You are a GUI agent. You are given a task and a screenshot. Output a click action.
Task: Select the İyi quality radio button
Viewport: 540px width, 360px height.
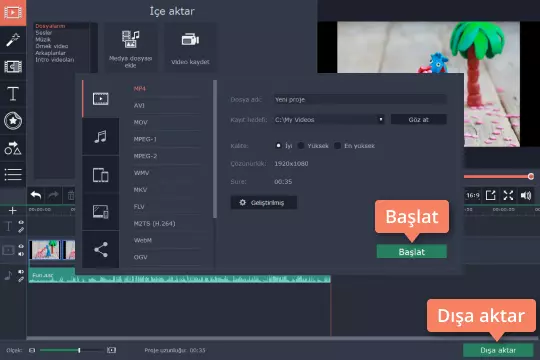pyautogui.click(x=278, y=146)
